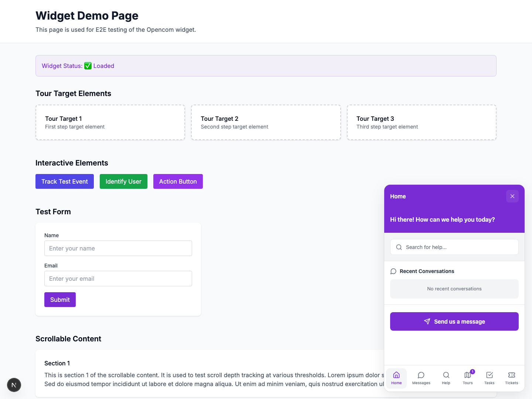Select the Tour Target 2 card
Image resolution: width=532 pixels, height=399 pixels.
pyautogui.click(x=266, y=122)
